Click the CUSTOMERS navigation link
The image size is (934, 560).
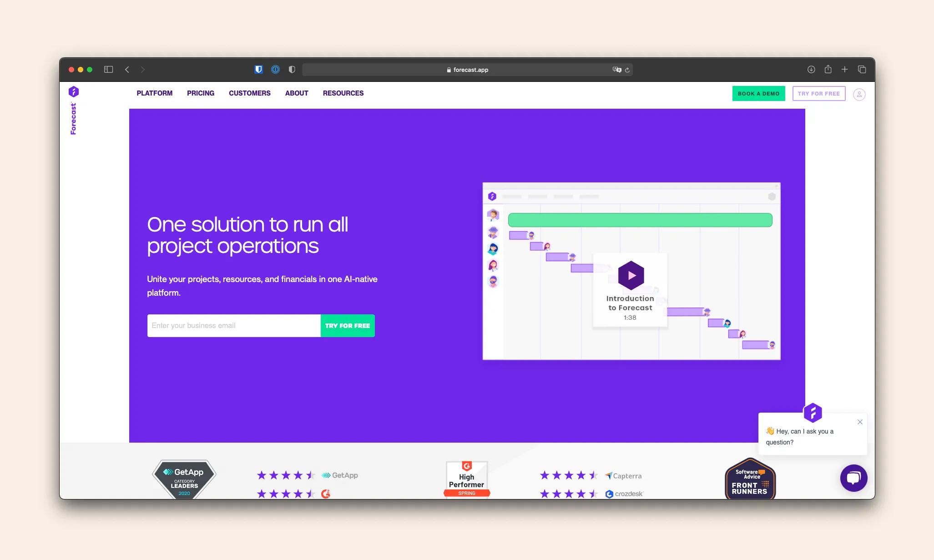pyautogui.click(x=249, y=93)
